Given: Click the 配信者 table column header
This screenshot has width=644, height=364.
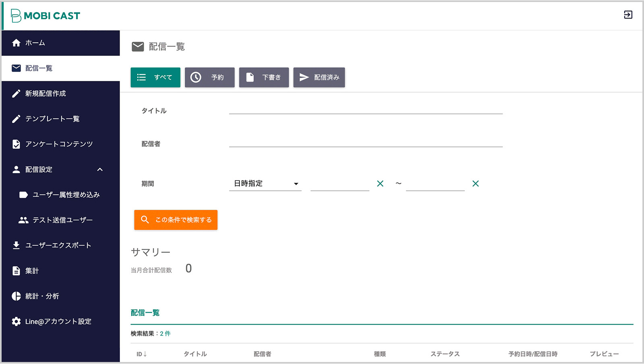Looking at the screenshot, I should click(262, 354).
